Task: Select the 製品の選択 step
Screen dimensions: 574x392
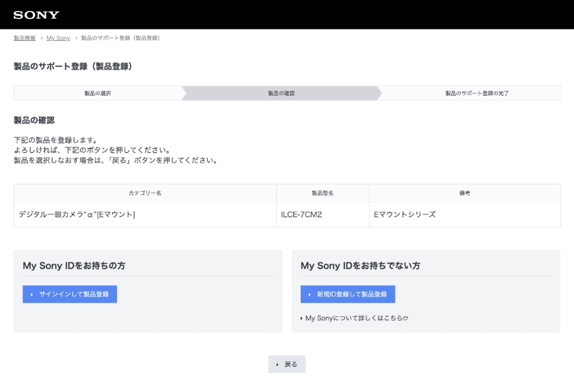Action: click(x=98, y=94)
